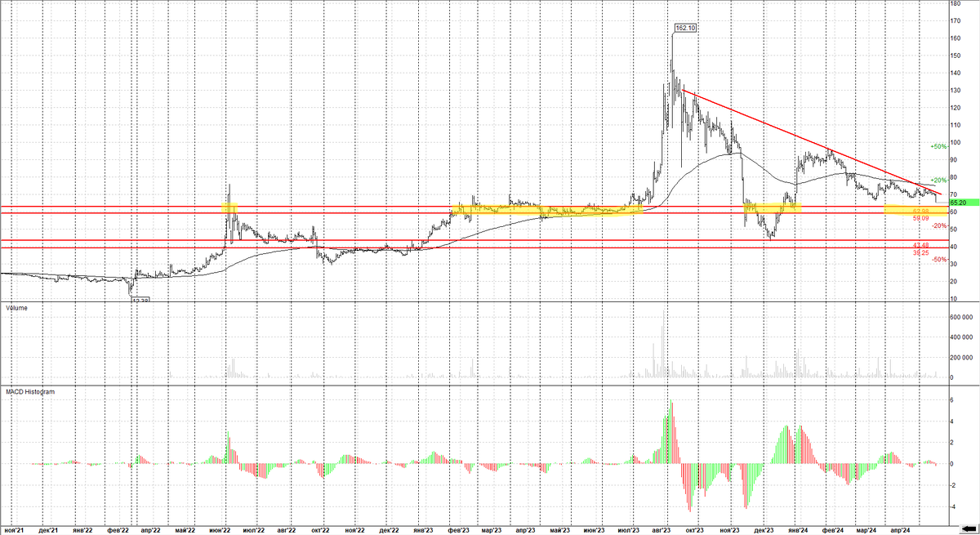Click the 200 000 volume axis value
This screenshot has height=535, width=980.
[x=963, y=357]
